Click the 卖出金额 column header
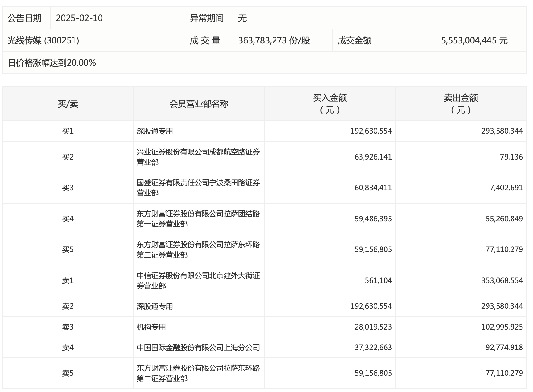533x392 pixels. tap(461, 104)
